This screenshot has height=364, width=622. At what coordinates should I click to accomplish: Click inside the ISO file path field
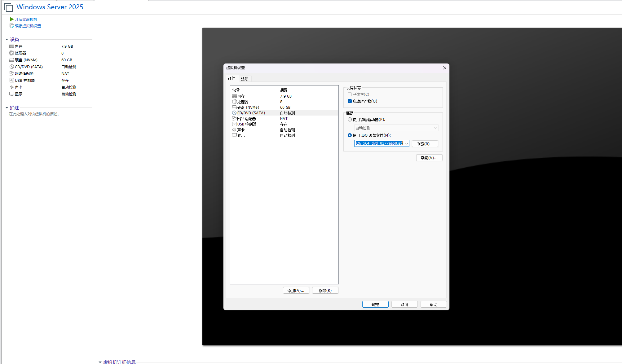pos(378,143)
